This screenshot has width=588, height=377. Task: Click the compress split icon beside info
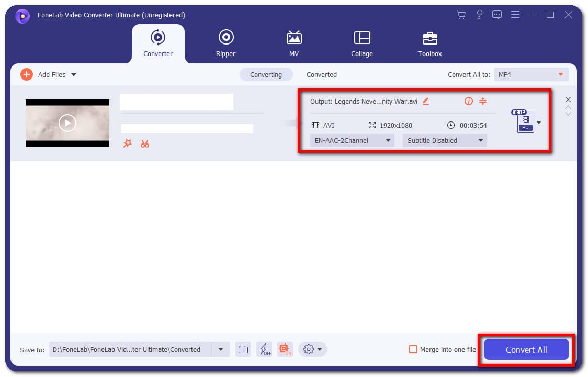click(x=483, y=101)
